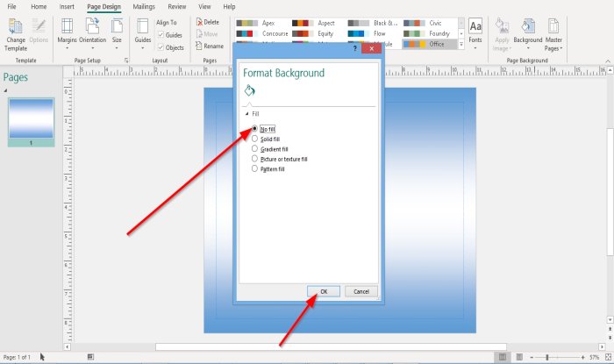Open the Background dropdown in ribbon
The height and width of the screenshot is (364, 614).
click(527, 35)
